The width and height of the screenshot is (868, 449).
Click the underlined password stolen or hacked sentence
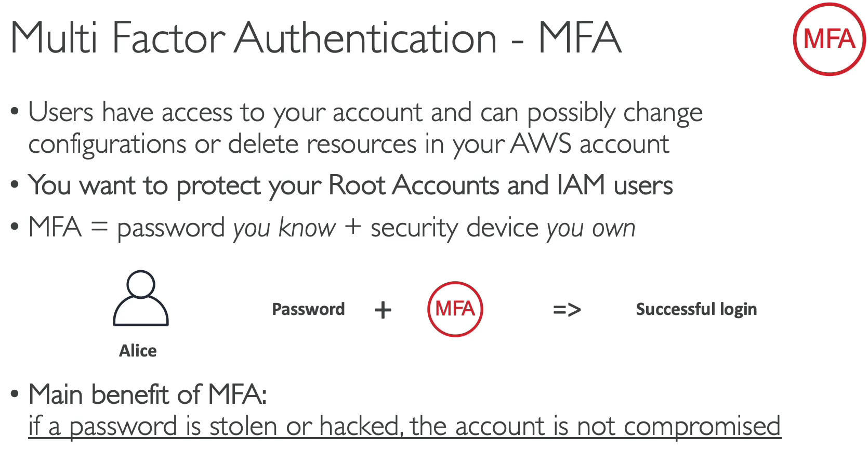(404, 426)
